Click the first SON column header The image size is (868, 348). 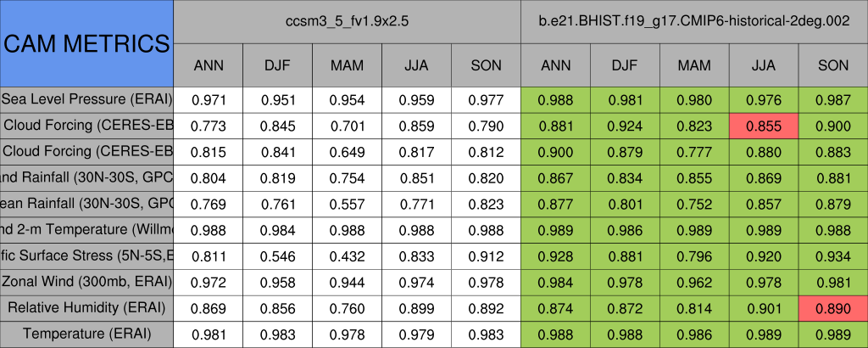click(486, 65)
